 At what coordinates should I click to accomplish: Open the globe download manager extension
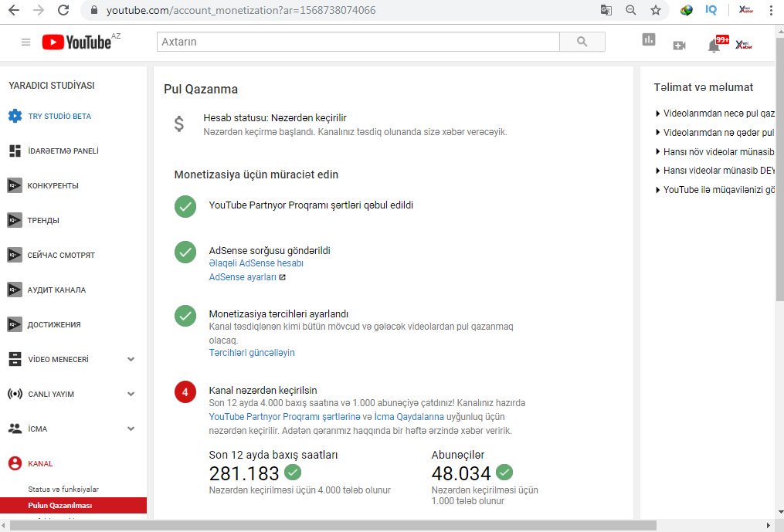coord(687,10)
